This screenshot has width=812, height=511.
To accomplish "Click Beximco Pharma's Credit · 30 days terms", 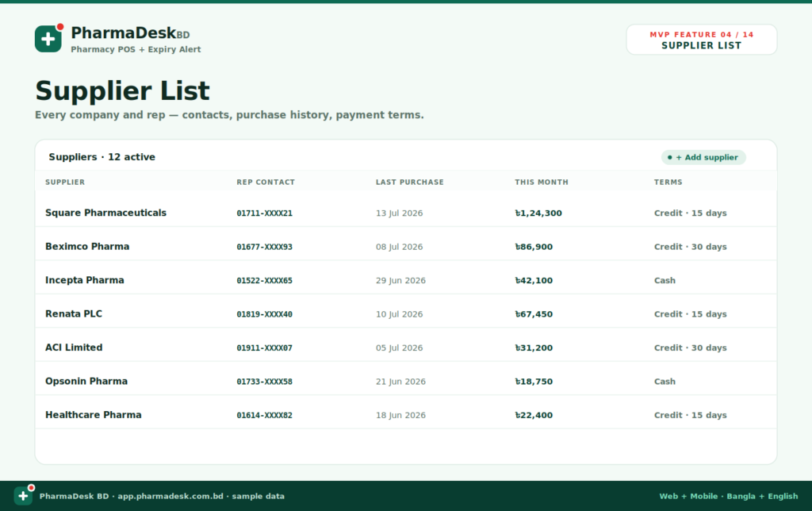I will (691, 247).
